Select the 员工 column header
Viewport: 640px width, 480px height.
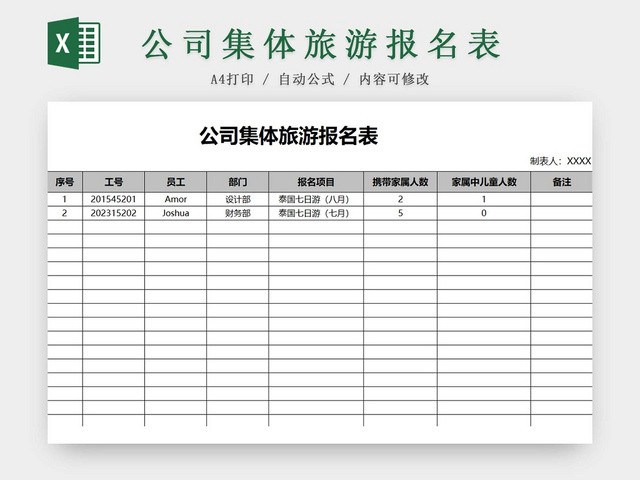(x=176, y=182)
